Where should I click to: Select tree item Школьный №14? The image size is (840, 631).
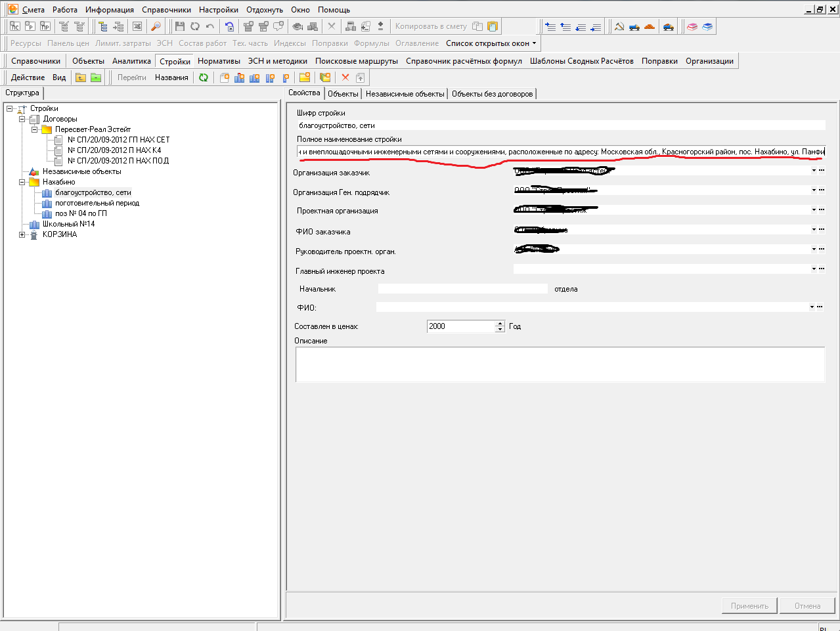68,224
